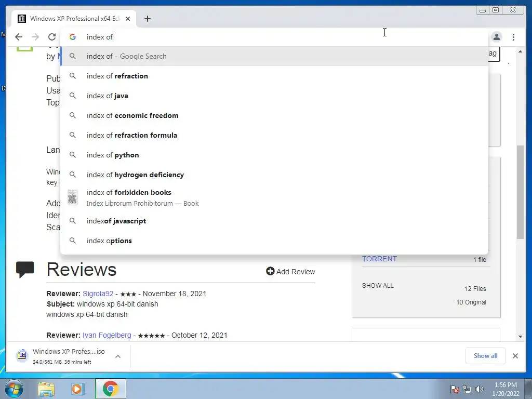Click the TORRENT download option

379,259
